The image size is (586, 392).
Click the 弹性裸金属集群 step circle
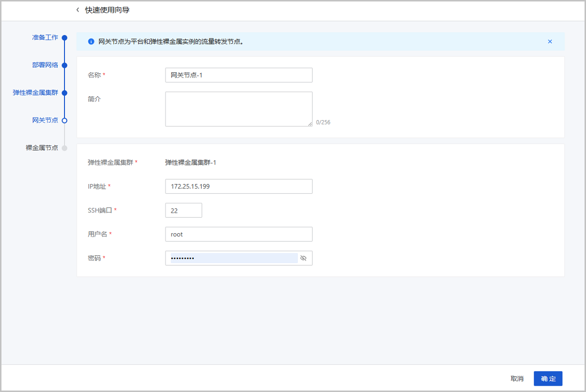tap(64, 93)
